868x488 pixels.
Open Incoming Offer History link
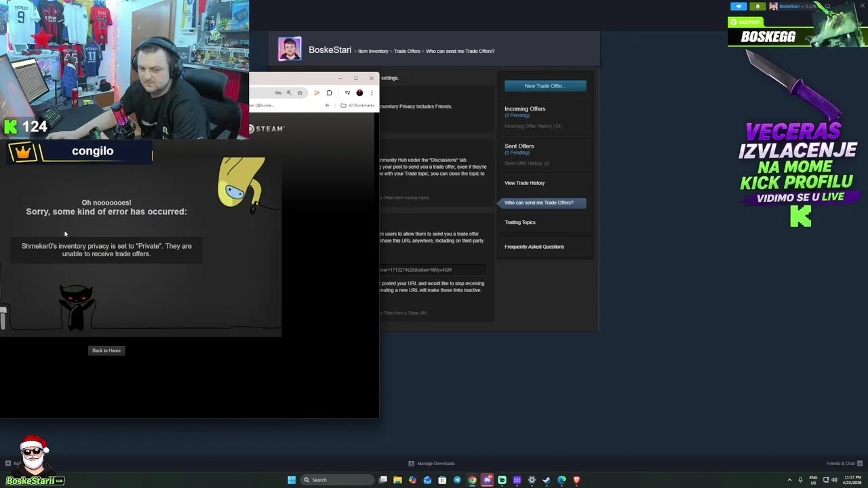(x=533, y=126)
